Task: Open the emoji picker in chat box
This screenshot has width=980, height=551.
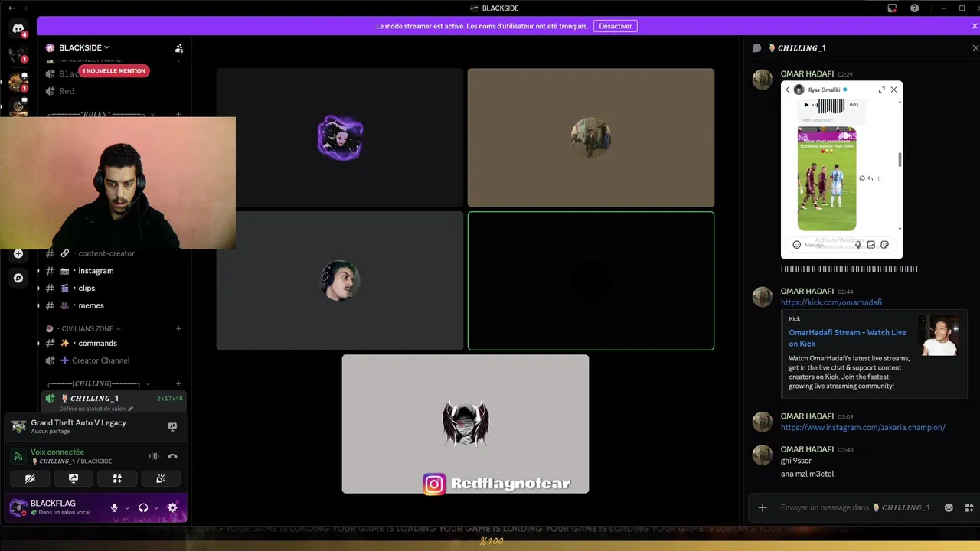Action: (x=949, y=507)
